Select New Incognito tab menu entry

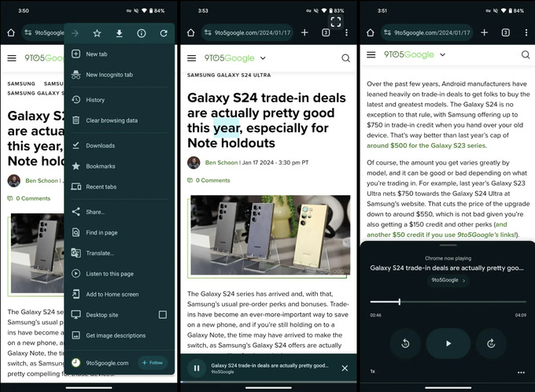pos(109,75)
